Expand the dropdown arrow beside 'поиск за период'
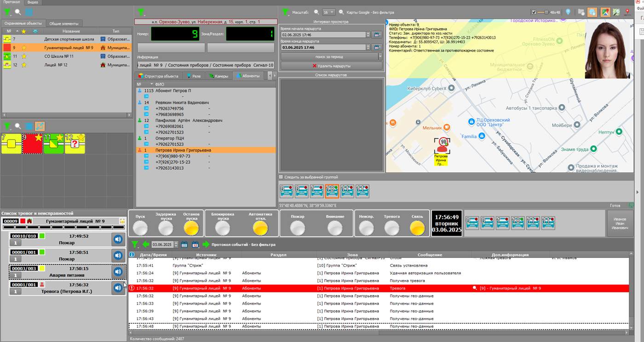644x342 pixels. point(380,57)
